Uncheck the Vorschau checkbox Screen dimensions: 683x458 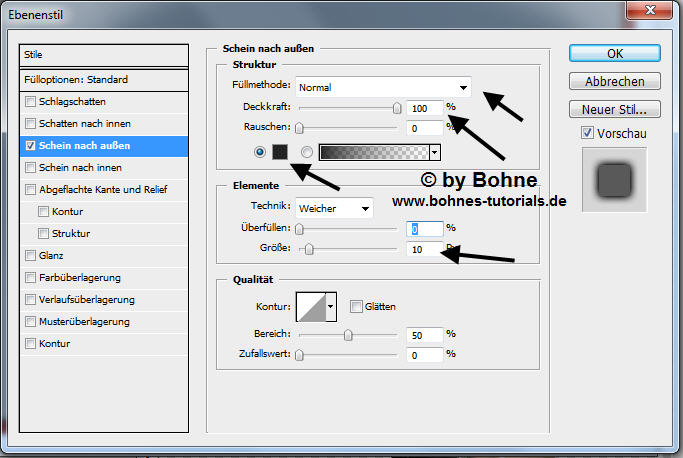[x=587, y=133]
